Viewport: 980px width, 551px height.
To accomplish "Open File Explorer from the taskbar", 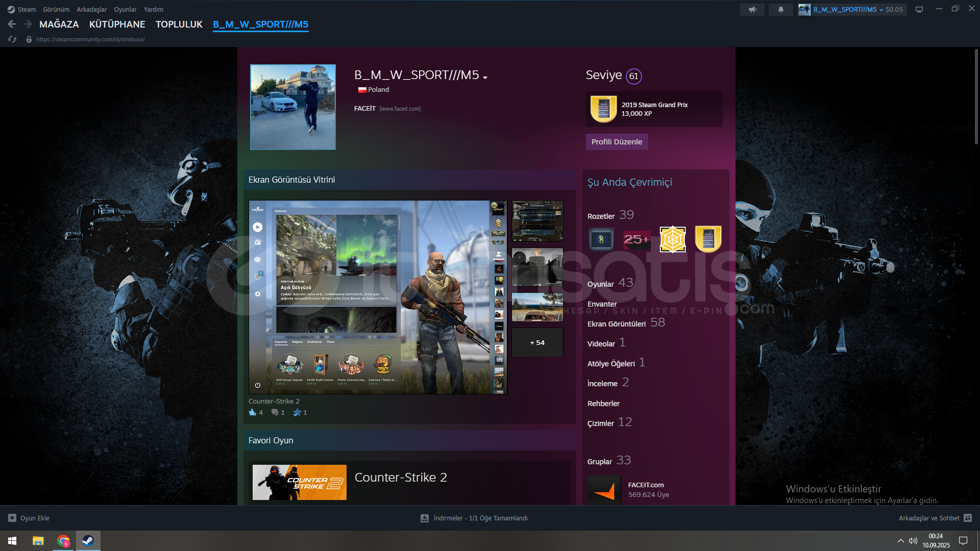I will [38, 541].
